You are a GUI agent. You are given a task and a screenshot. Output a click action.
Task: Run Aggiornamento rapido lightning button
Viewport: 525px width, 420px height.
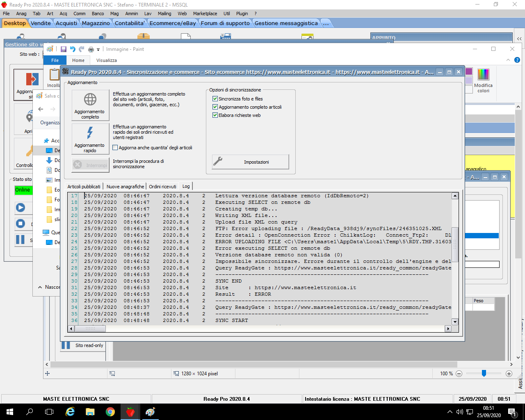90,139
